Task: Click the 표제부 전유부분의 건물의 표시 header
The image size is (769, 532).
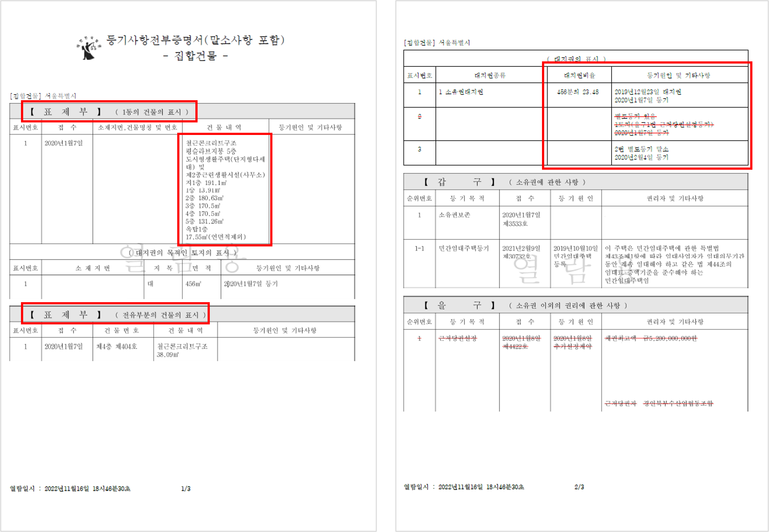Action: pos(115,314)
